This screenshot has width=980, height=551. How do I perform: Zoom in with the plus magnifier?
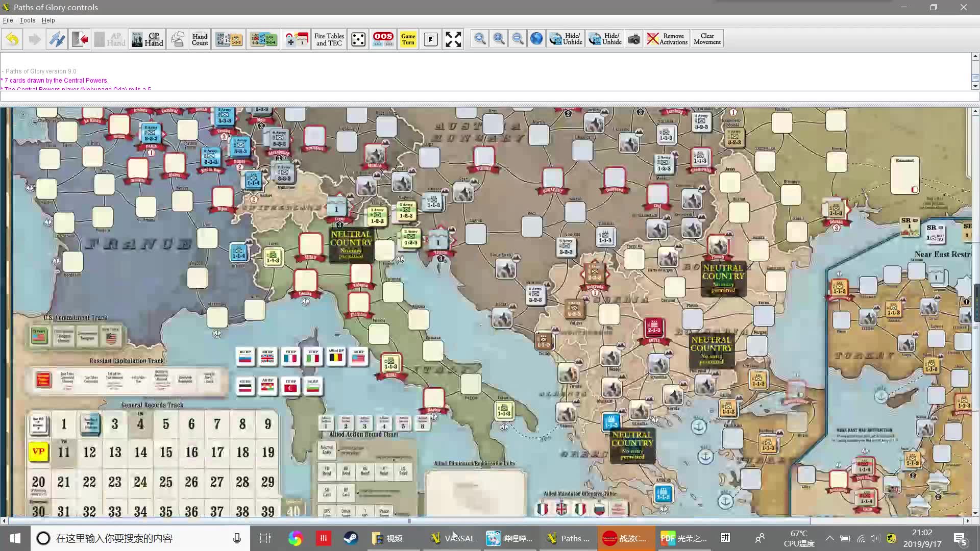coord(479,39)
